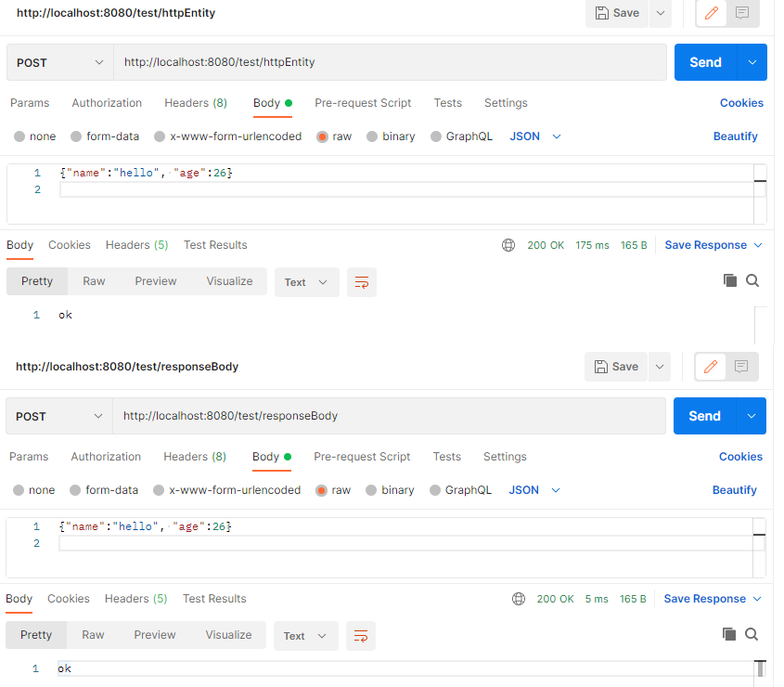784x687 pixels.
Task: Switch to Raw view in httpEntity response
Action: coord(94,281)
